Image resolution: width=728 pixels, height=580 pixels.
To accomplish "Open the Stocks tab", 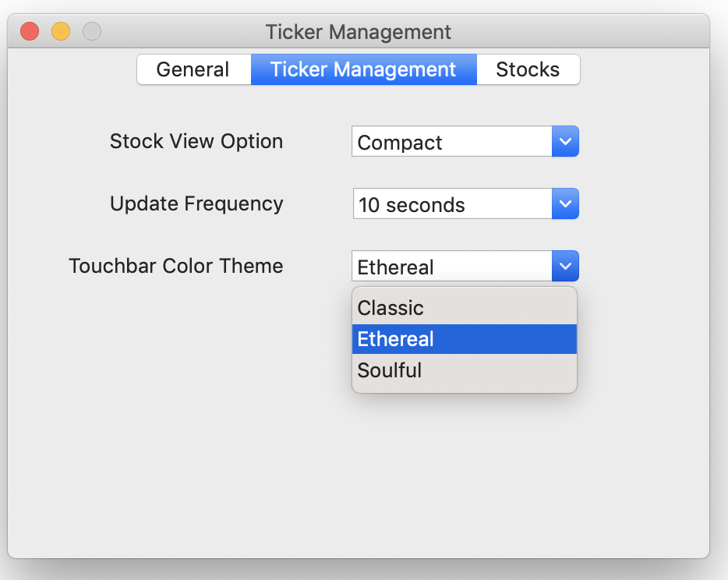I will pyautogui.click(x=528, y=69).
